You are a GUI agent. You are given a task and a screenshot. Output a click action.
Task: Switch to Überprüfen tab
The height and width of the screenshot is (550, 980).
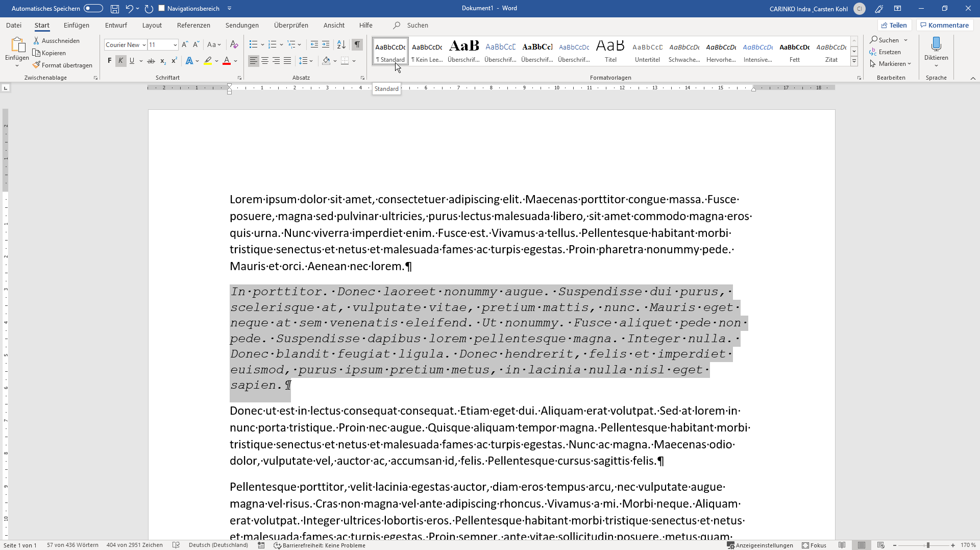(x=291, y=25)
